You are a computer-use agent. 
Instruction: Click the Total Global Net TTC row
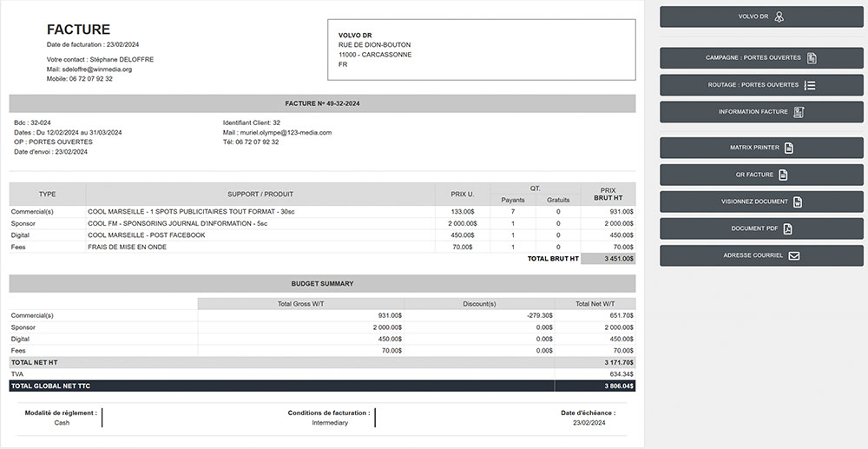coord(322,386)
